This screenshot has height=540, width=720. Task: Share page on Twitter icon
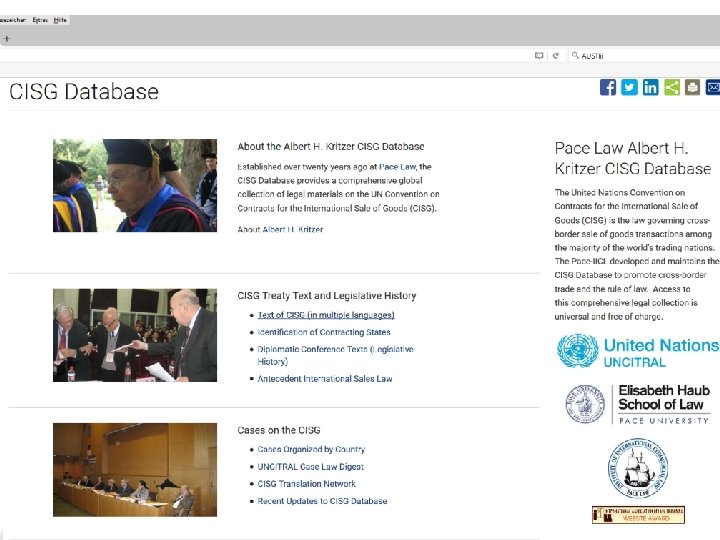click(629, 87)
